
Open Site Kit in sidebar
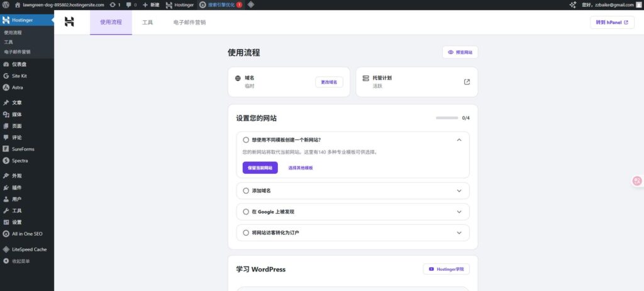tap(26, 76)
